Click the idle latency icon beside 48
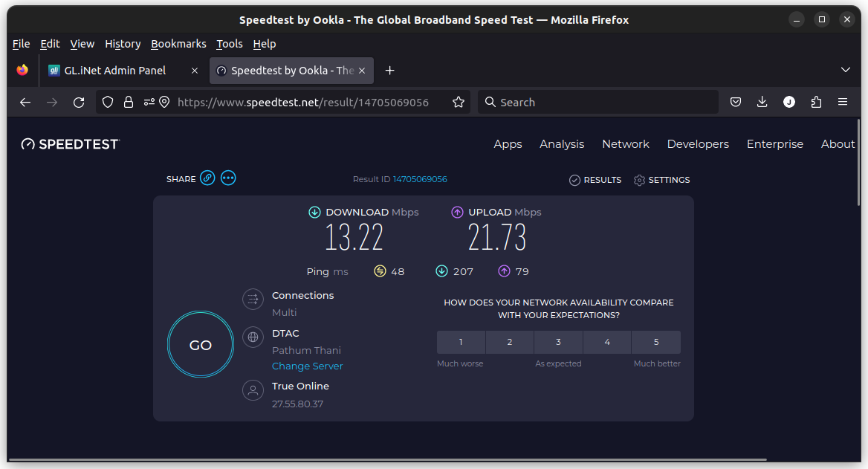This screenshot has width=868, height=469. (380, 271)
